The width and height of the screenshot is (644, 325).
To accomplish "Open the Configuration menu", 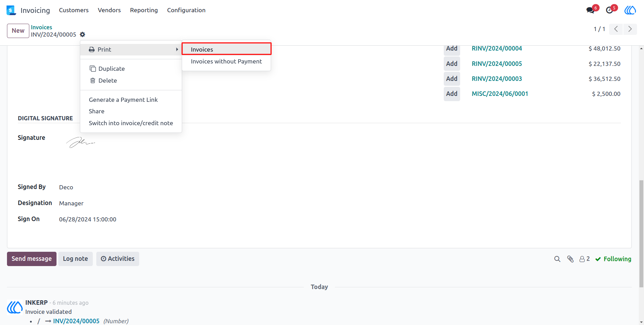I will (x=186, y=10).
